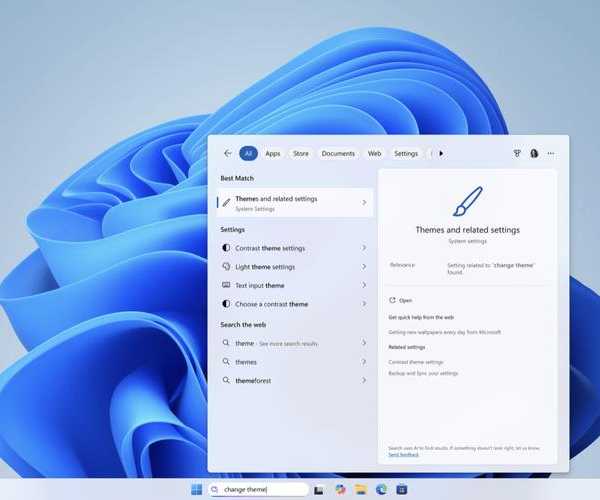Open the Copilot icon in taskbar

point(340,489)
